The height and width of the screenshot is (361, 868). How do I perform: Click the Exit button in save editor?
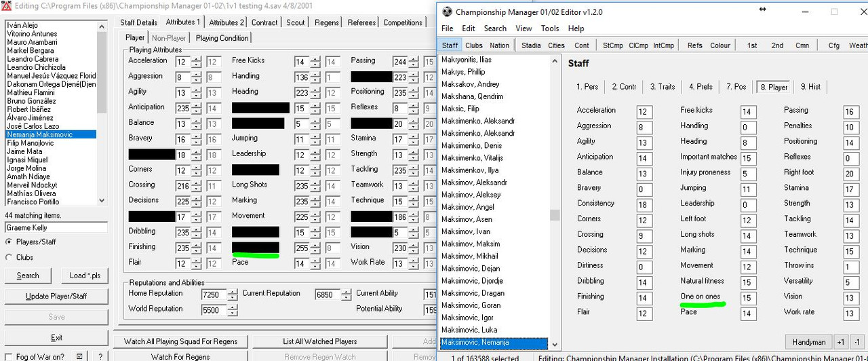(56, 338)
